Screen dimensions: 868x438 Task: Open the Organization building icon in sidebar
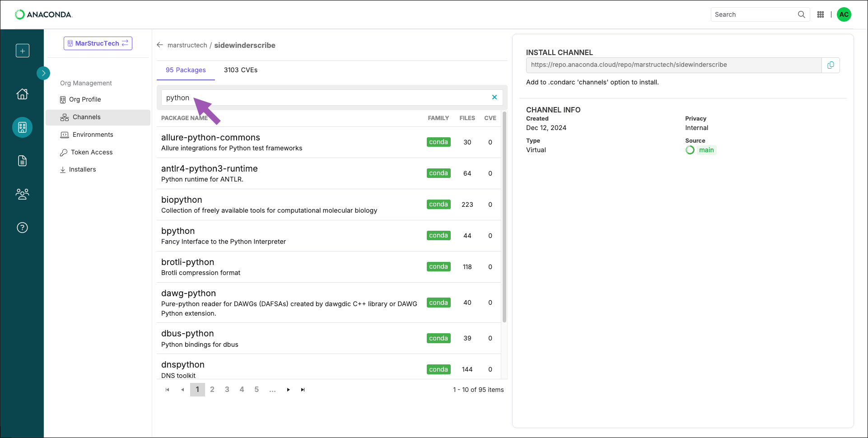[22, 127]
